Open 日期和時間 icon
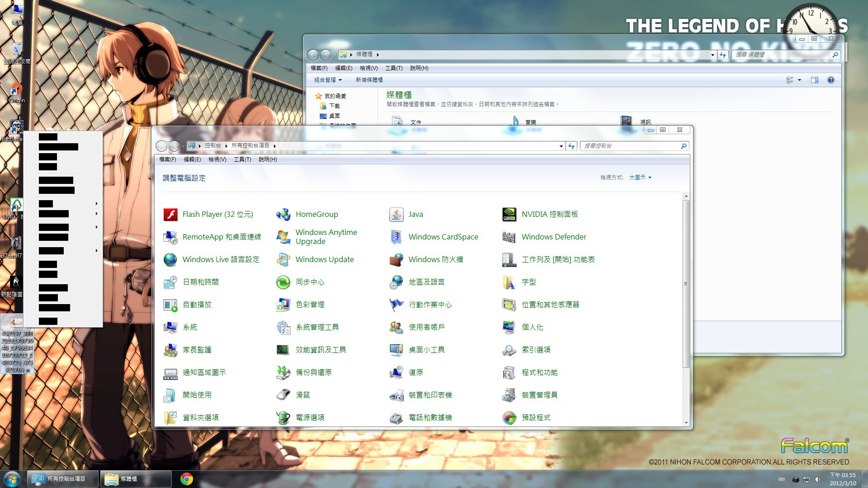 [170, 282]
